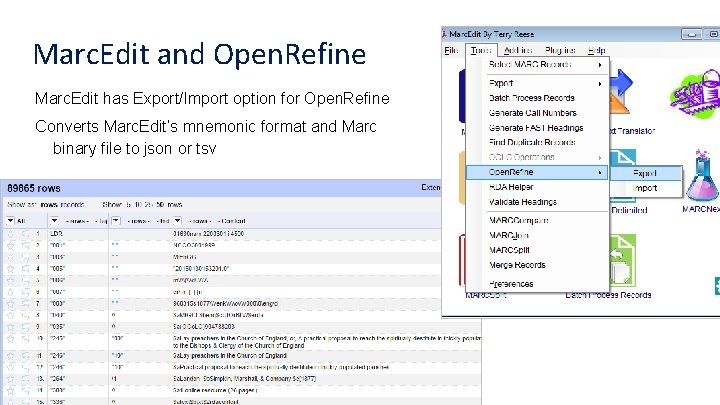The height and width of the screenshot is (405, 720).
Task: Open the Tools menu in MarcEdit
Action: click(481, 50)
